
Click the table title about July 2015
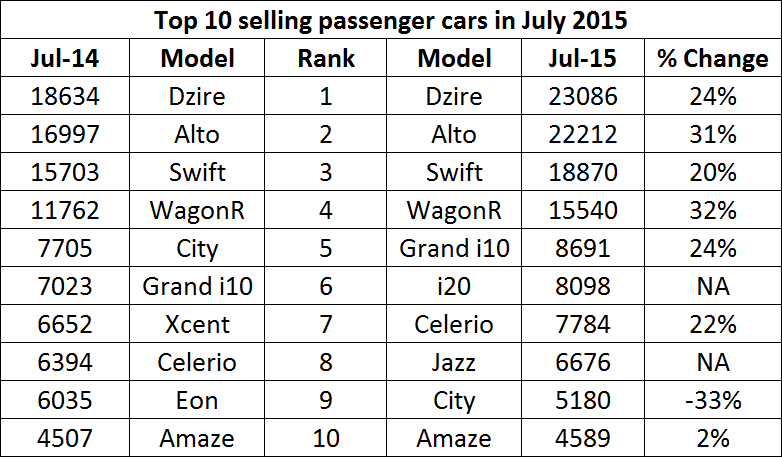[390, 19]
